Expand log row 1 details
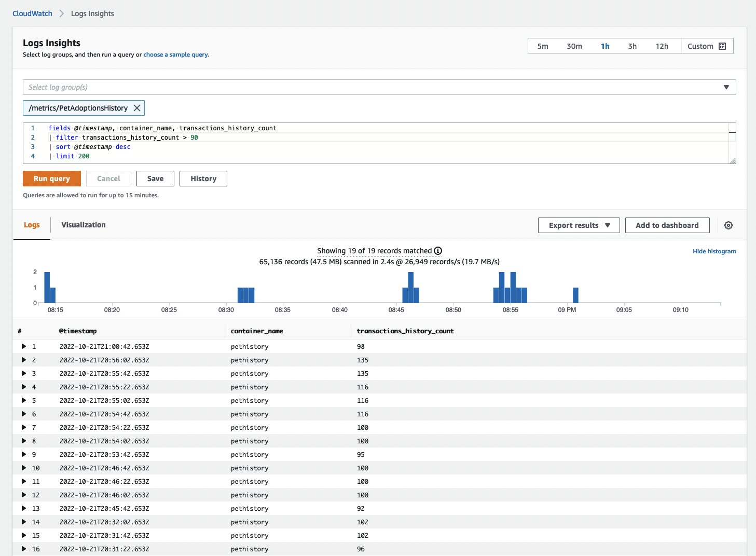 click(24, 346)
